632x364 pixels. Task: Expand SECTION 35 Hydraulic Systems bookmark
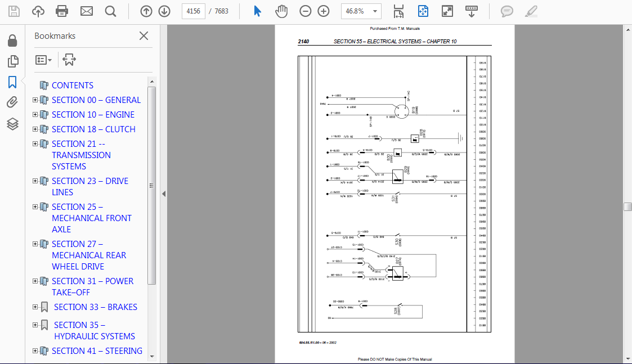(x=35, y=325)
